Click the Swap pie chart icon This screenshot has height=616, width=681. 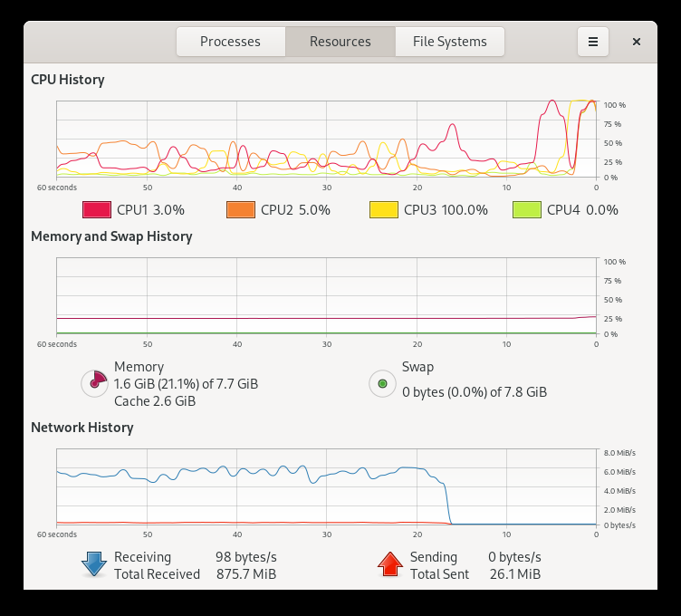[382, 384]
